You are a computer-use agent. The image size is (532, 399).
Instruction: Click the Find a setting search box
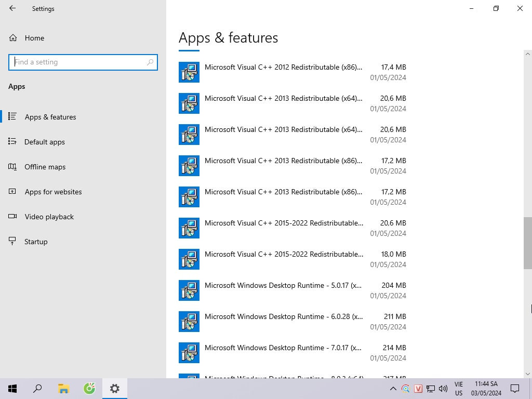(x=78, y=62)
